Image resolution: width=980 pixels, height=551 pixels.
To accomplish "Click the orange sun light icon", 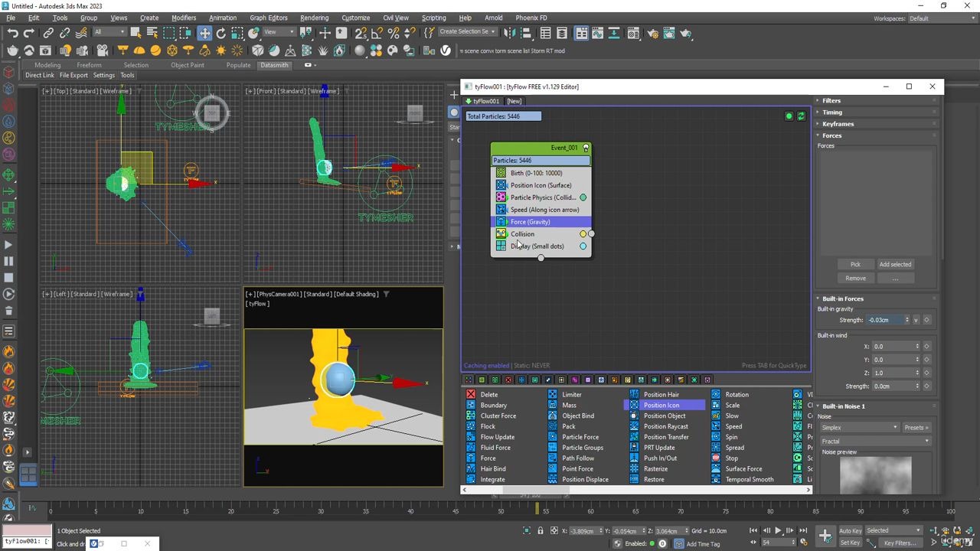I will coord(221,51).
